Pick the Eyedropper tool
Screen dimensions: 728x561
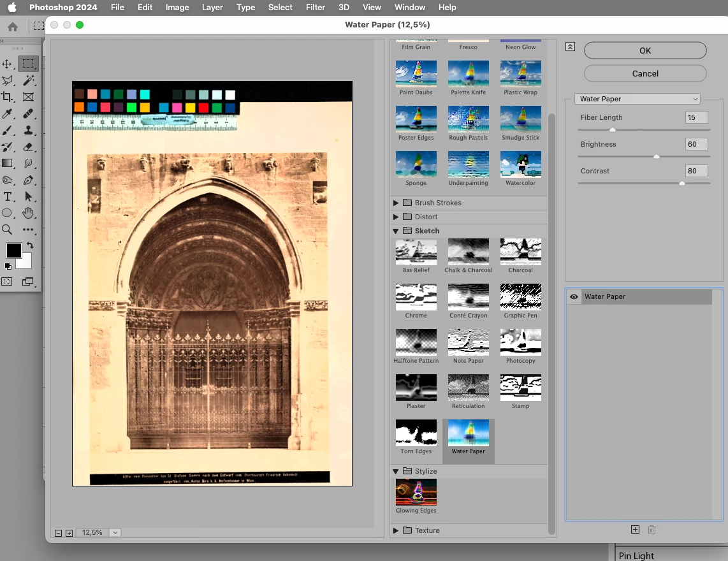coord(8,113)
